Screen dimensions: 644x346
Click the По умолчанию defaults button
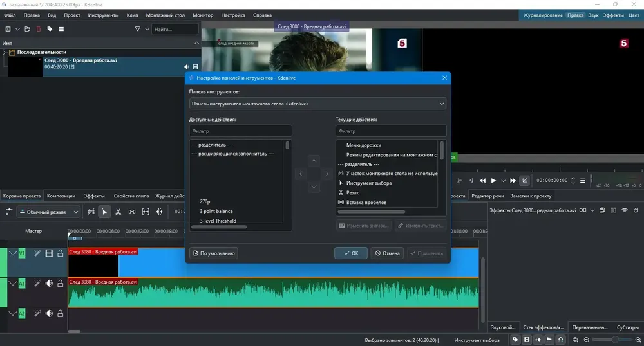[214, 253]
